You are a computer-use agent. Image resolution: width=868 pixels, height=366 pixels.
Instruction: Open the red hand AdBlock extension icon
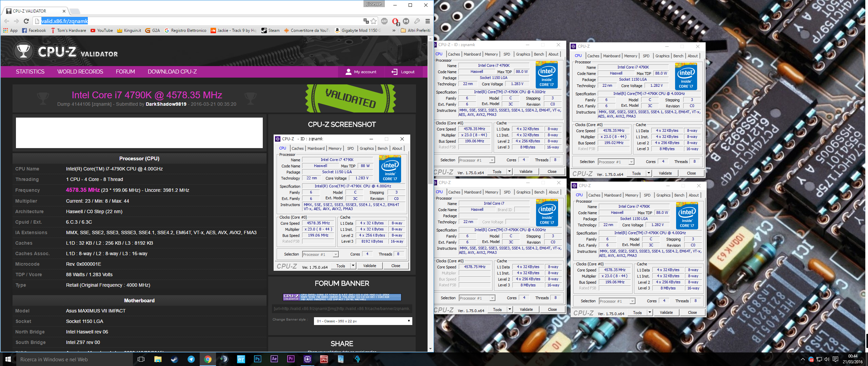coord(395,21)
